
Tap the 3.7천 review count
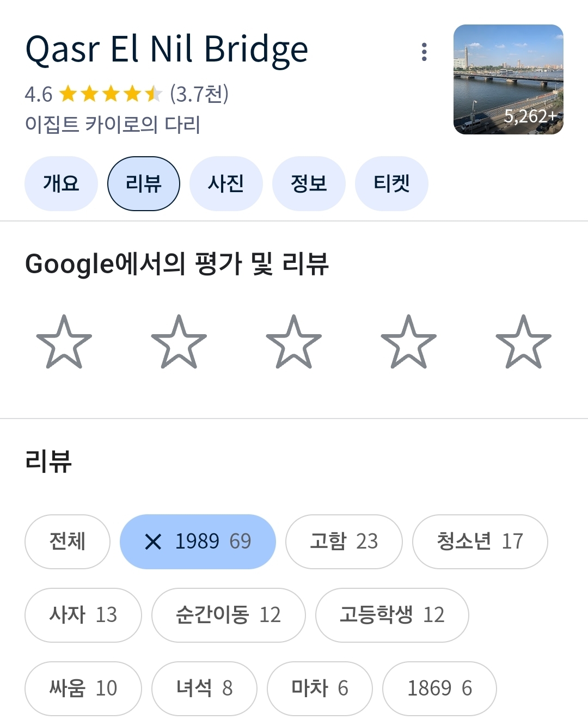coord(199,94)
